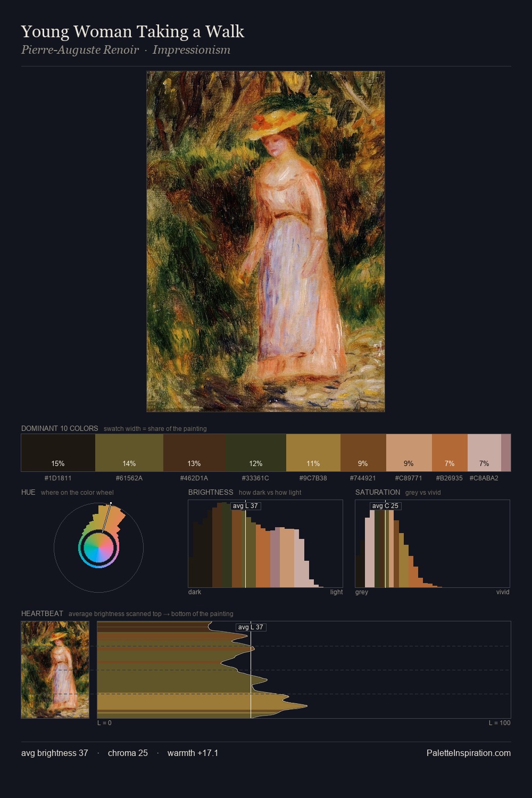Screen dimensions: 532x798
Task: Click the main Renoir painting image
Action: pyautogui.click(x=265, y=242)
